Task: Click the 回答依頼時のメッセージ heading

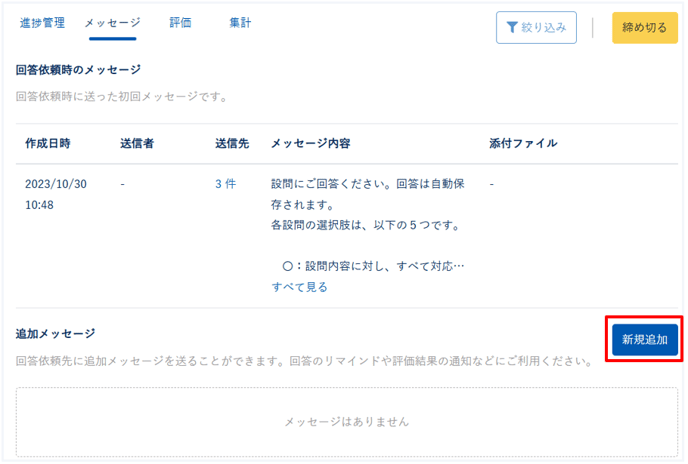Action: click(78, 70)
